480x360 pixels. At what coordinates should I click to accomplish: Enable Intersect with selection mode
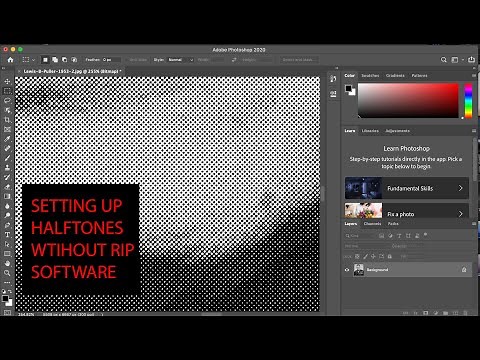pos(74,60)
